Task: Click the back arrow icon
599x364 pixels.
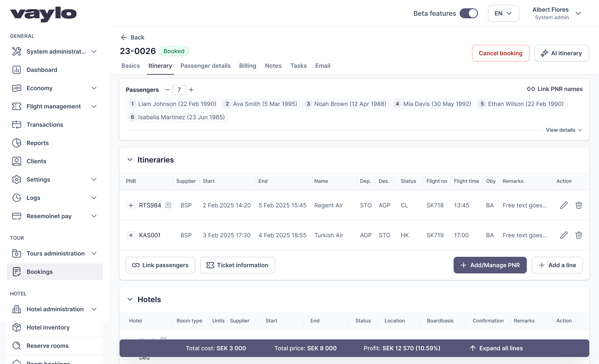Action: tap(124, 37)
